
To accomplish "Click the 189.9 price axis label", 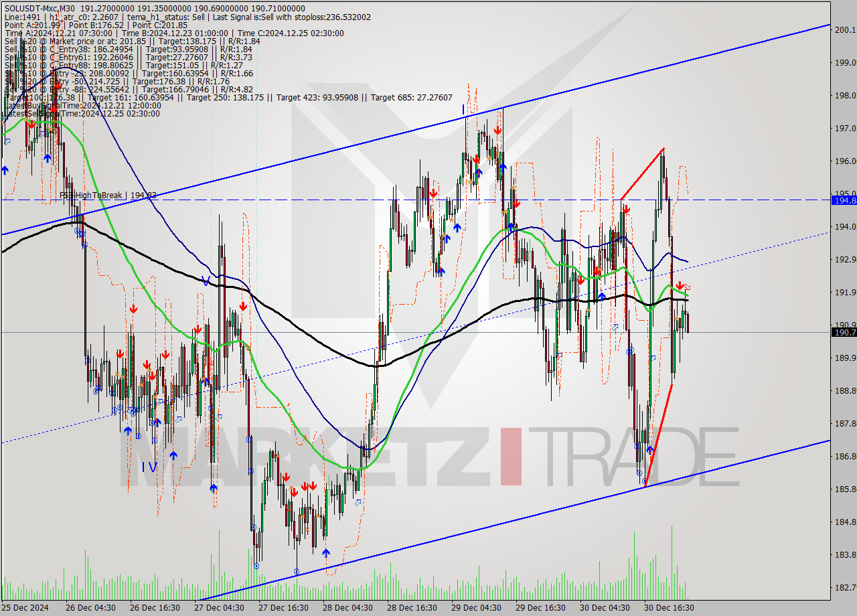I will pyautogui.click(x=845, y=358).
